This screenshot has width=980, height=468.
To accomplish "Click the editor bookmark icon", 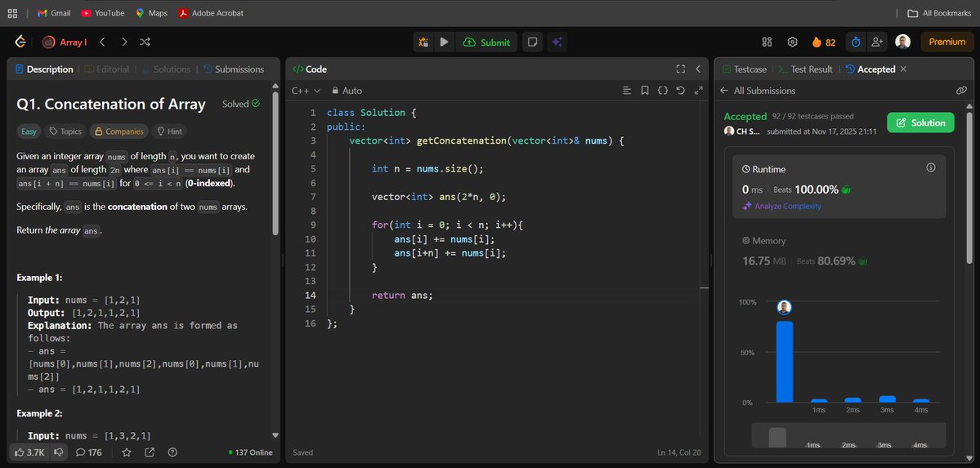I will pos(645,91).
